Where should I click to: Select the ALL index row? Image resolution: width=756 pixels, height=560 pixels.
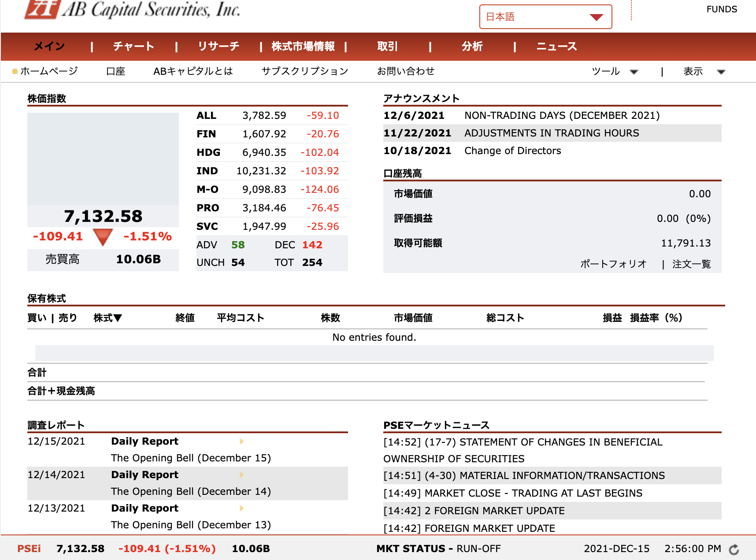272,115
